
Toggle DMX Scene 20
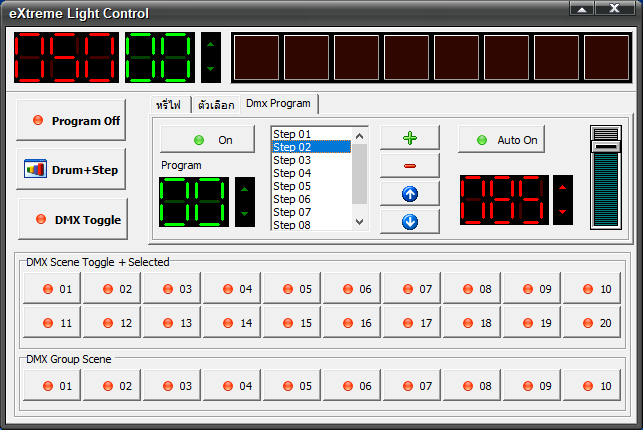tap(592, 323)
